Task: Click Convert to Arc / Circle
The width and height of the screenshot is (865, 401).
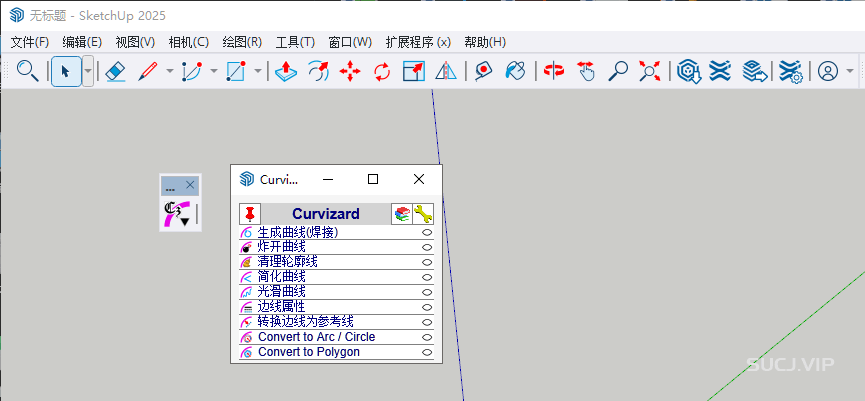Action: click(x=317, y=337)
